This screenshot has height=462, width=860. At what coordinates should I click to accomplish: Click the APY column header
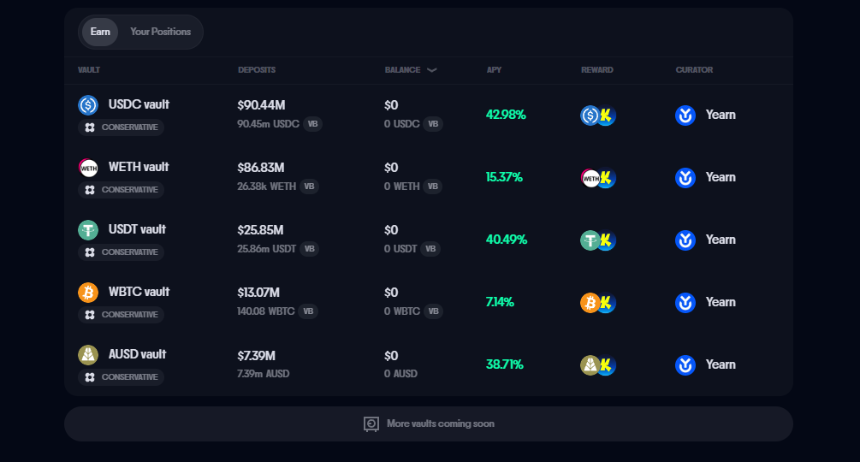coord(494,70)
